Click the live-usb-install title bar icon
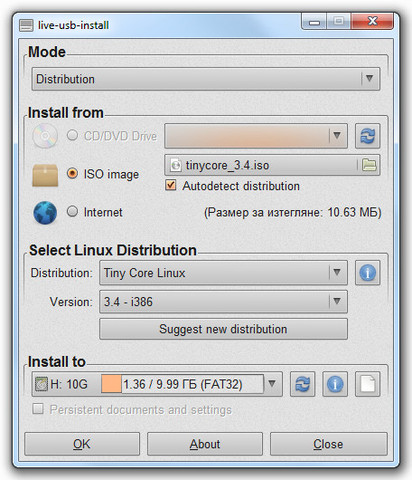The width and height of the screenshot is (412, 480). pyautogui.click(x=26, y=25)
